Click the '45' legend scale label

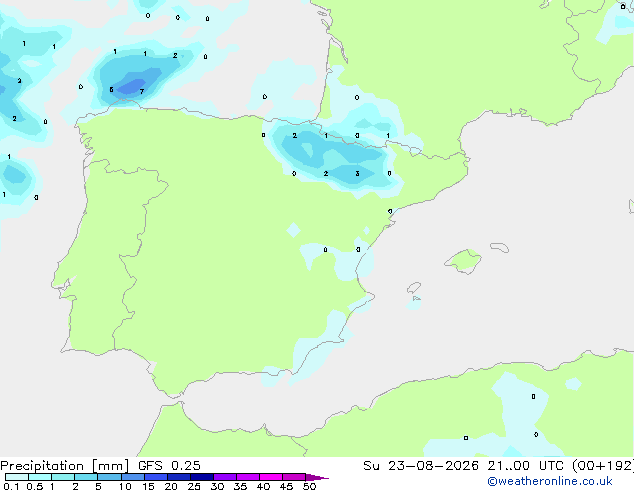tap(286, 486)
